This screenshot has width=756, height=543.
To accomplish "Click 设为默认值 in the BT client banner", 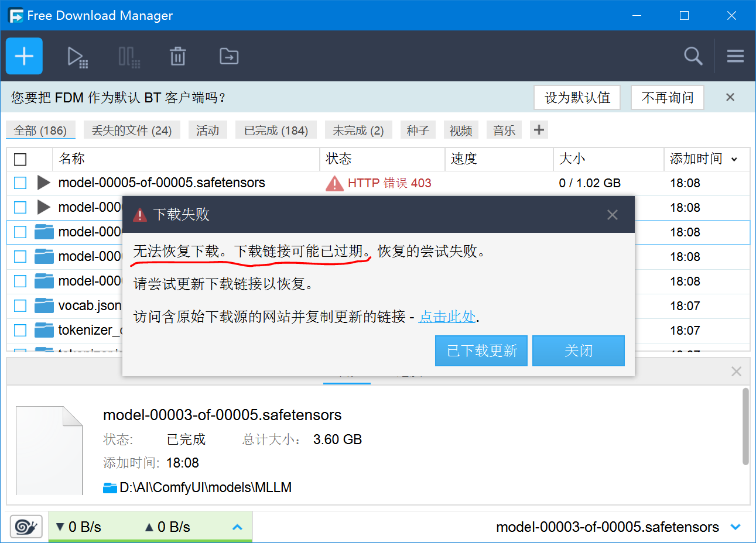I will coord(576,97).
